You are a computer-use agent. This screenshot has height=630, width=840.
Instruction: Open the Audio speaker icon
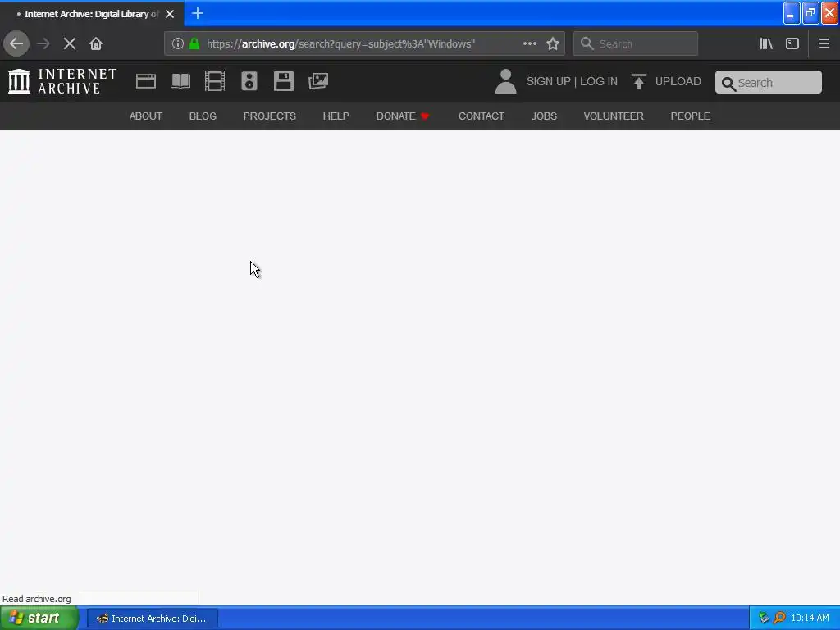point(249,81)
